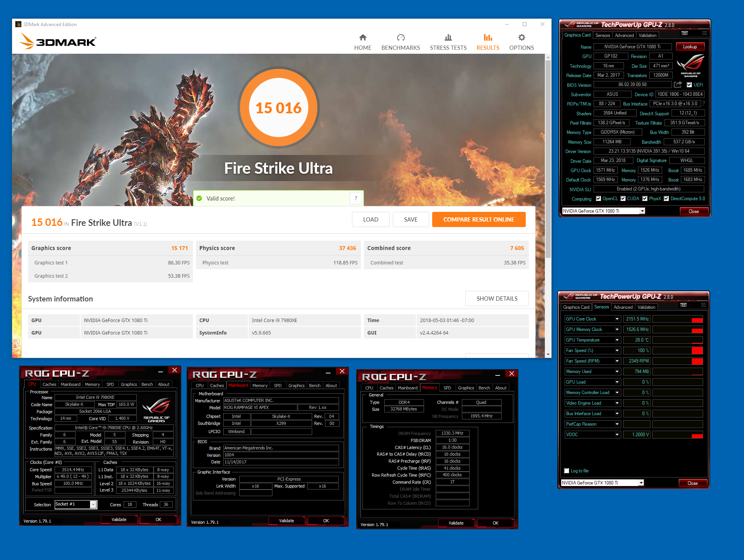Image resolution: width=744 pixels, height=560 pixels.
Task: Open the SPD tab in the CPU-Z Mainboard window
Action: pos(277,386)
